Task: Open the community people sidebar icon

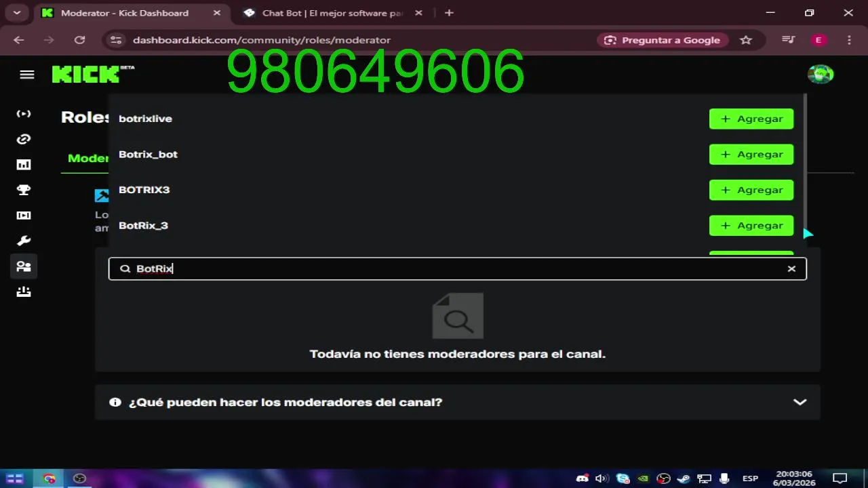Action: pyautogui.click(x=24, y=266)
